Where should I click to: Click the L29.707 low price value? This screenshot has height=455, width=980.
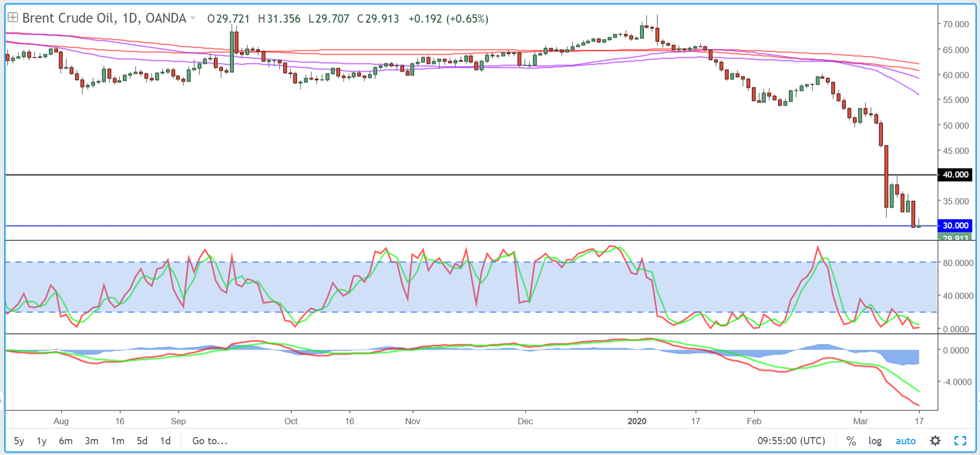coord(329,18)
